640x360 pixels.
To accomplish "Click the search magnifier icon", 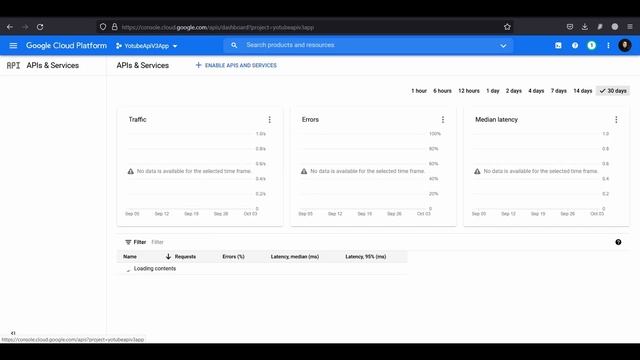I will coord(234,45).
